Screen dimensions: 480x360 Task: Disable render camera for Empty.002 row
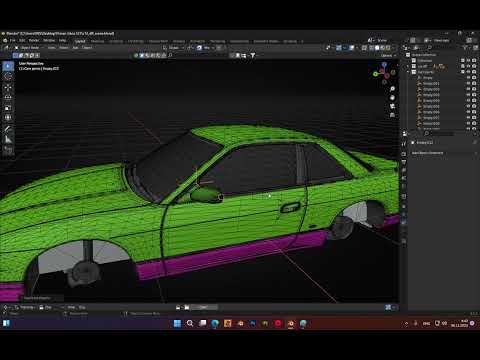pos(474,89)
